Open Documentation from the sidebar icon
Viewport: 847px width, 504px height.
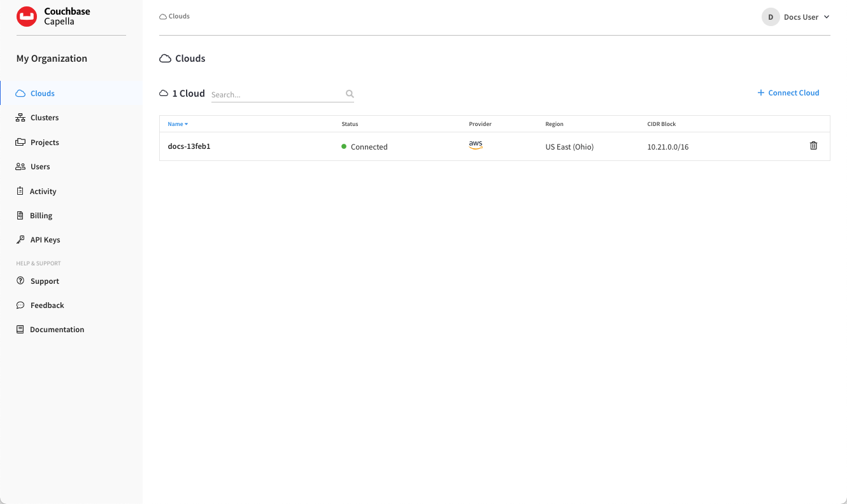coord(21,329)
